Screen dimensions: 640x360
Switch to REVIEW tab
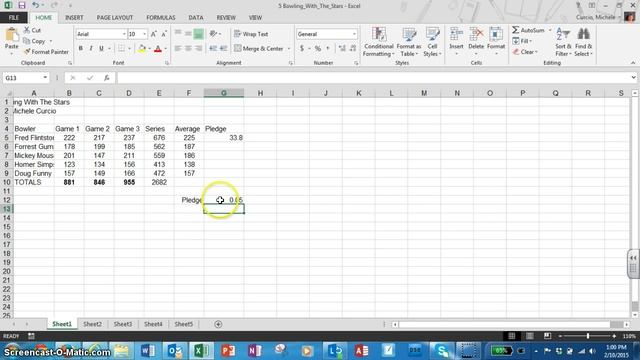click(226, 18)
